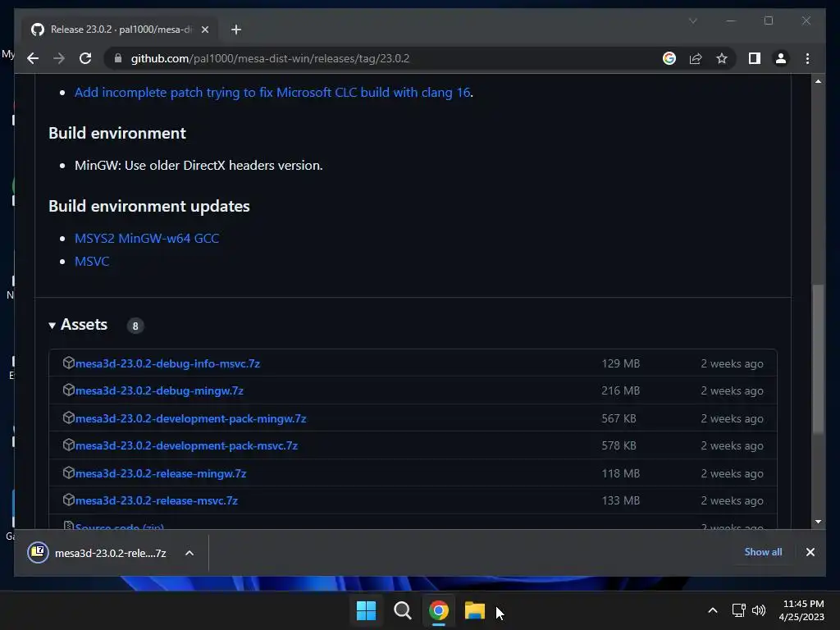Click the 133 MB size value
Screen dimensions: 840x630
click(x=620, y=501)
